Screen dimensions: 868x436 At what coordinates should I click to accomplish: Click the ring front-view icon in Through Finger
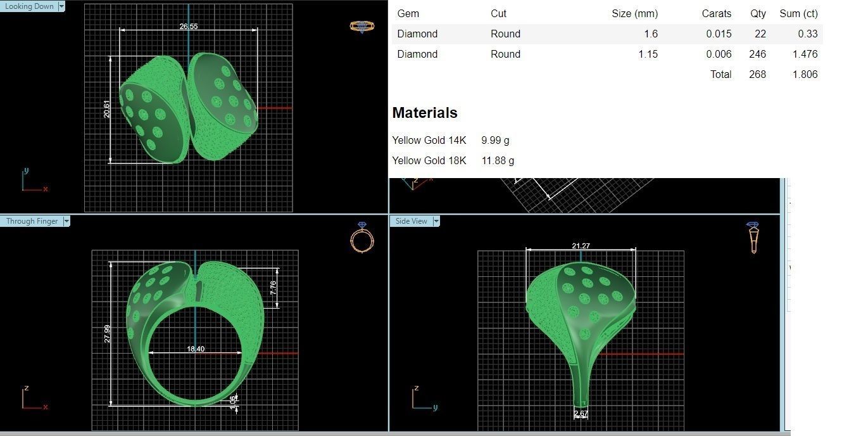point(362,237)
